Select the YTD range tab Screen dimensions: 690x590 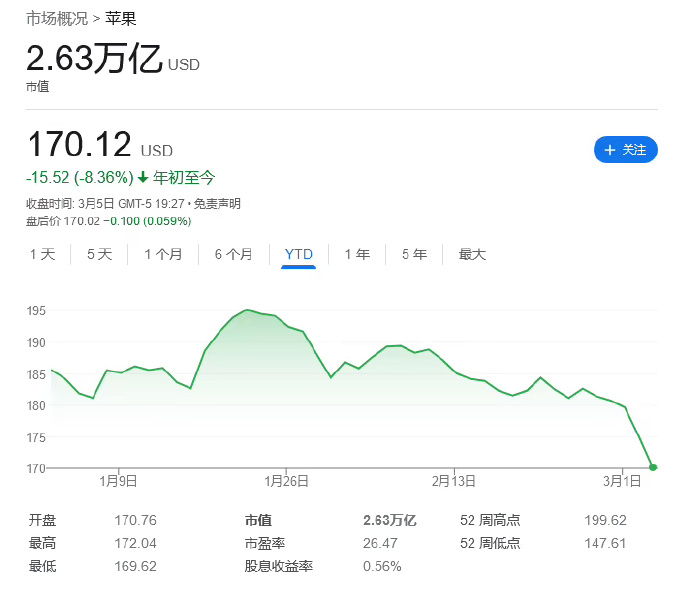tap(299, 254)
